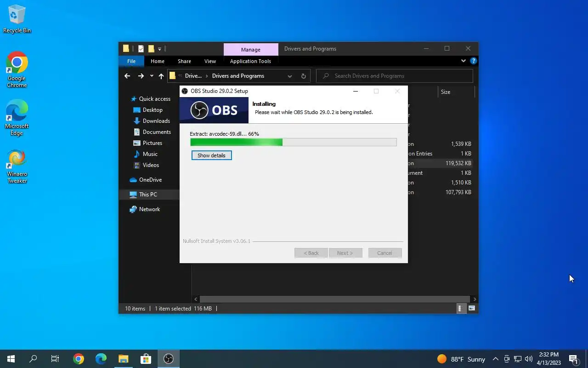The width and height of the screenshot is (588, 368).
Task: Open the Recycle Bin desktop icon
Action: (x=17, y=19)
